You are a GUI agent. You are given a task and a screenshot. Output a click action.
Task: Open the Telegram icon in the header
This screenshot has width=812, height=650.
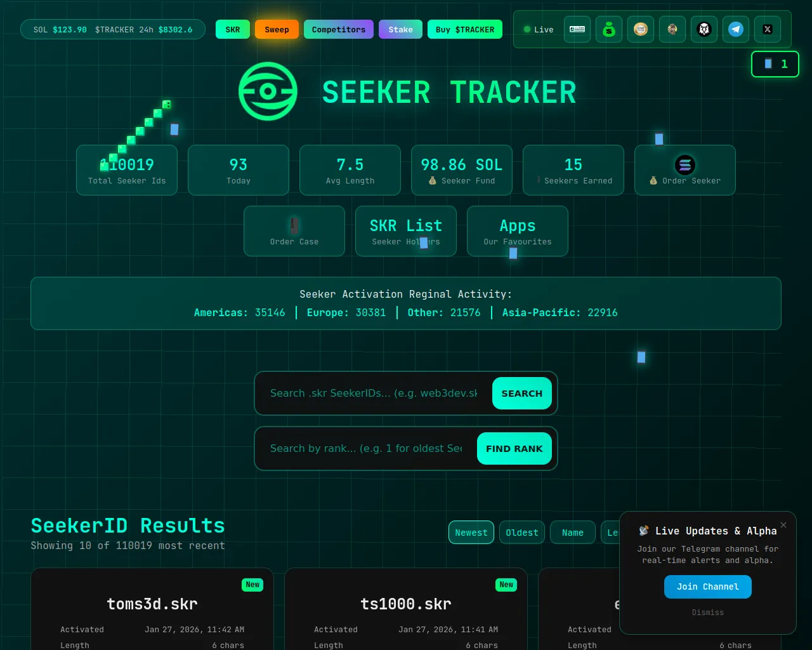[x=736, y=29]
